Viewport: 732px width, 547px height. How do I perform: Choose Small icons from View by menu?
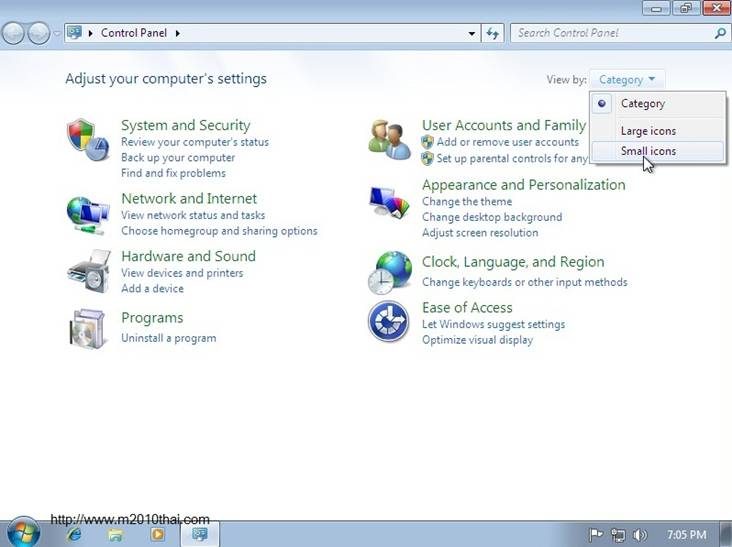click(658, 151)
